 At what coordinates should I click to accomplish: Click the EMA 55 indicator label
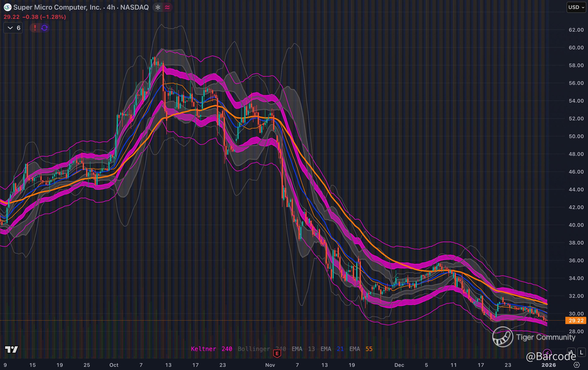[x=361, y=349]
